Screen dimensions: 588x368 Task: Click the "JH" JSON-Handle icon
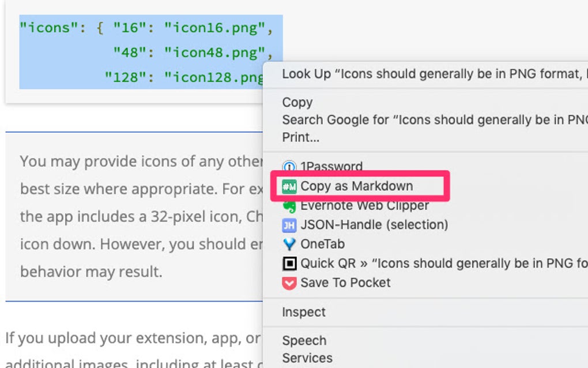[x=291, y=224]
